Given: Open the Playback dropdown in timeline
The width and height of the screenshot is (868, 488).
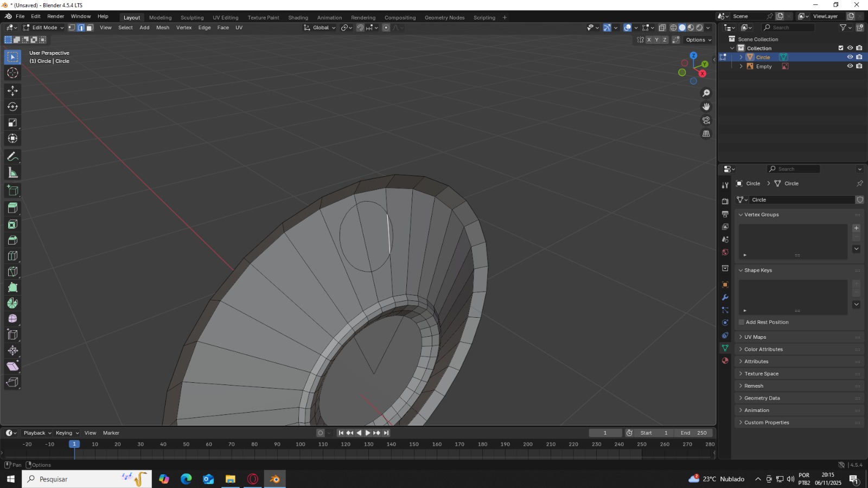Looking at the screenshot, I should coord(37,433).
